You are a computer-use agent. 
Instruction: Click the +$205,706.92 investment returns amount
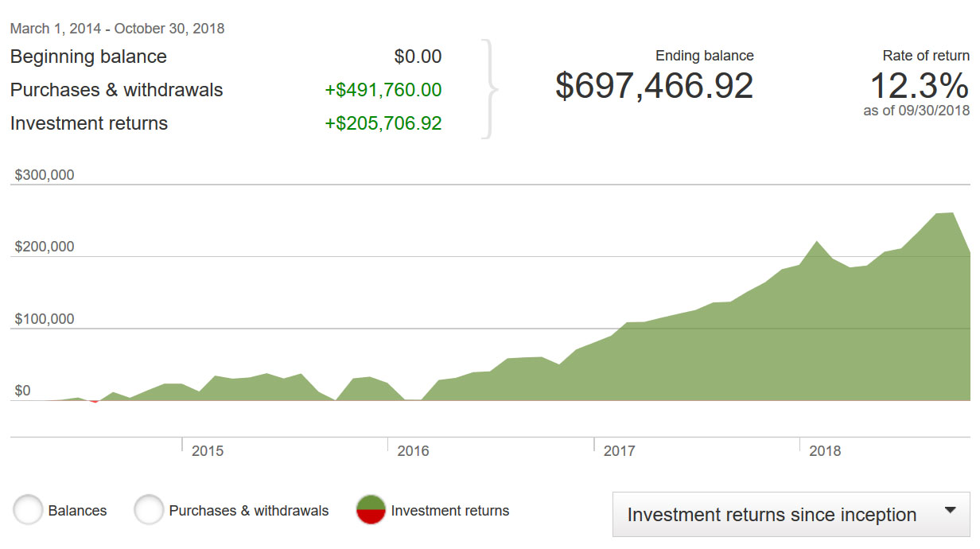(383, 123)
